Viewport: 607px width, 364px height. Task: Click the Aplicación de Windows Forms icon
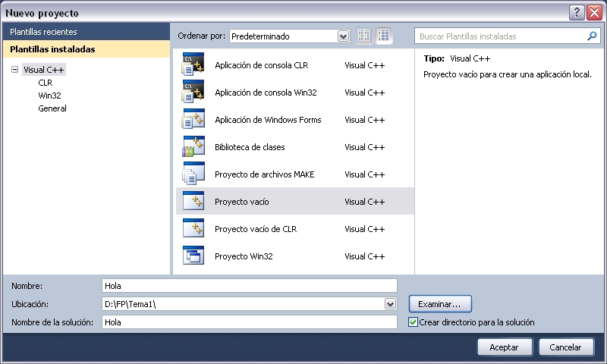pyautogui.click(x=193, y=119)
